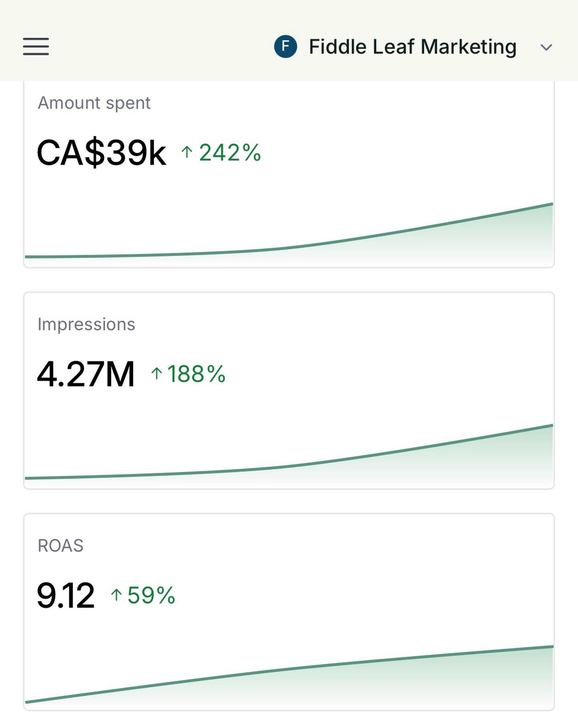Screen dimensions: 578x728
Task: Select the green up-arrow beside 242%
Action: 186,153
